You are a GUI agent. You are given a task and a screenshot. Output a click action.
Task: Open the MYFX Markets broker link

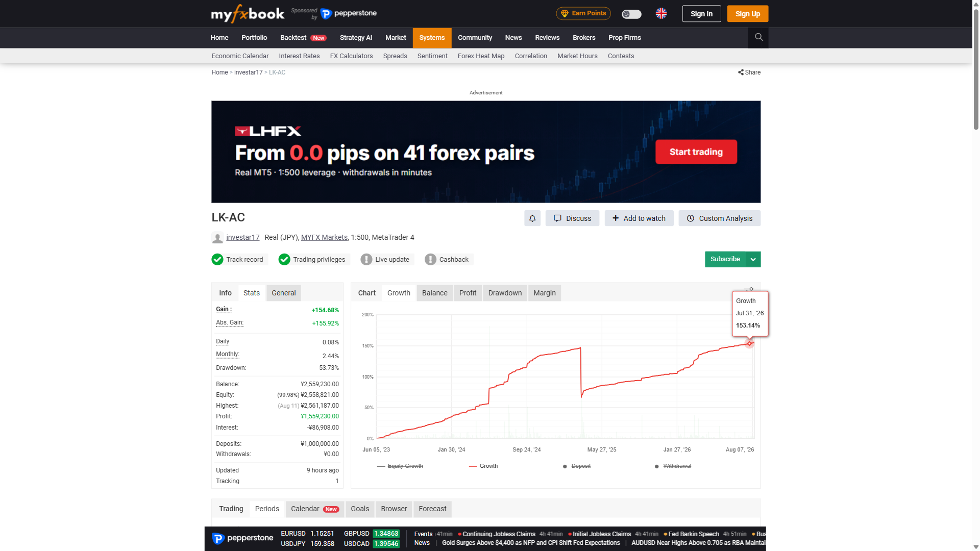tap(324, 238)
